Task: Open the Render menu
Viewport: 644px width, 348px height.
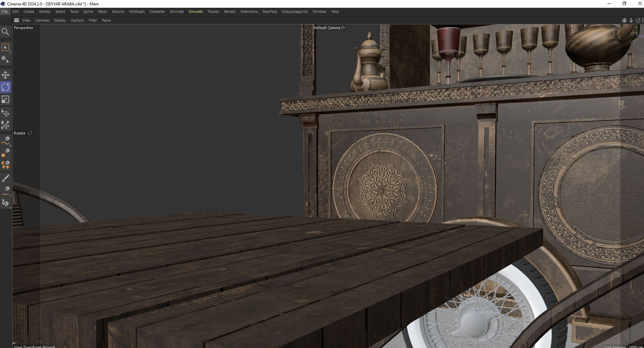Action: pos(230,11)
